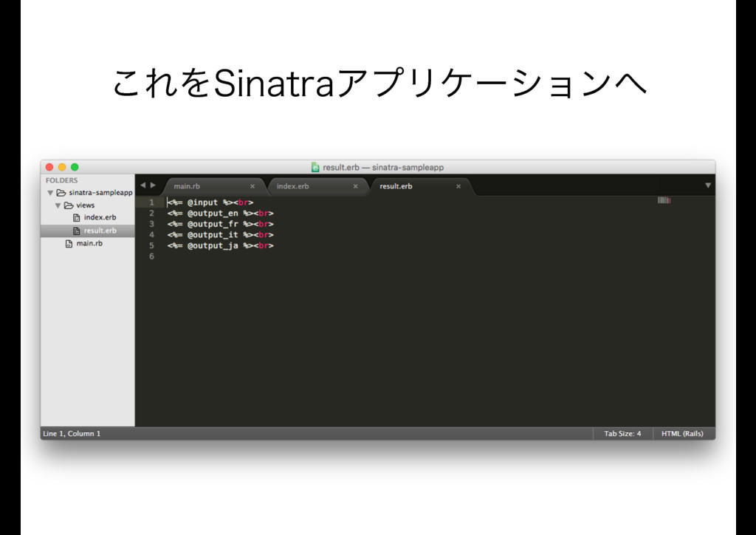The height and width of the screenshot is (535, 756).
Task: Click the sinatra-sampleapp folder icon
Action: 61,193
